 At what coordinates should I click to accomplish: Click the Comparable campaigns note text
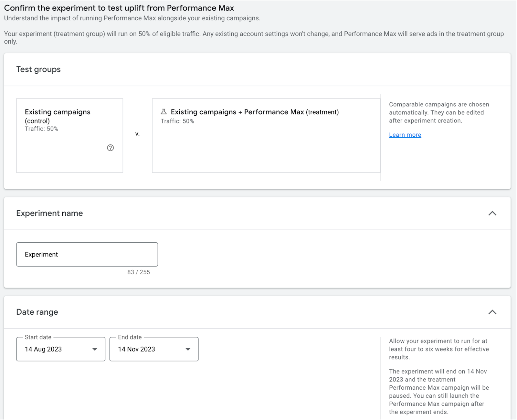[x=438, y=112]
